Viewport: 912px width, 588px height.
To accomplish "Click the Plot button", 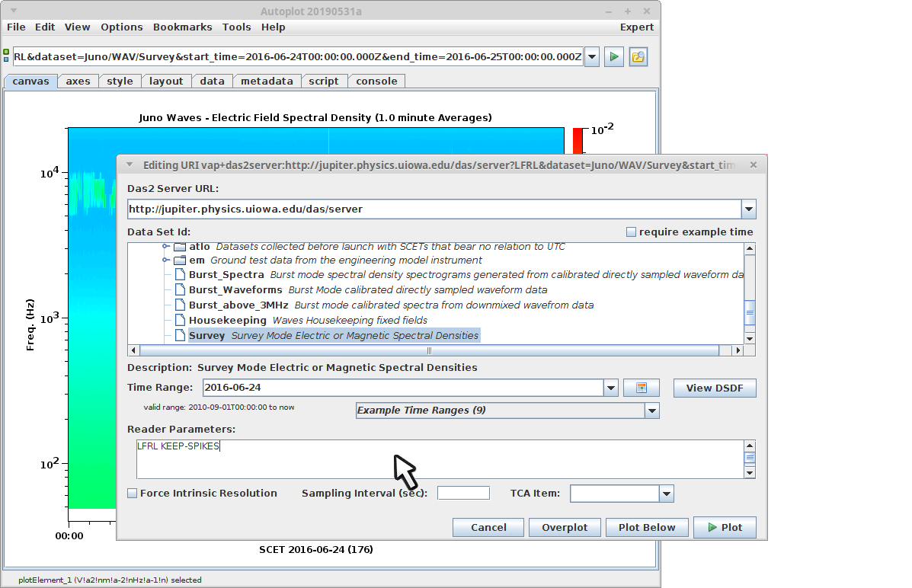I will click(725, 528).
